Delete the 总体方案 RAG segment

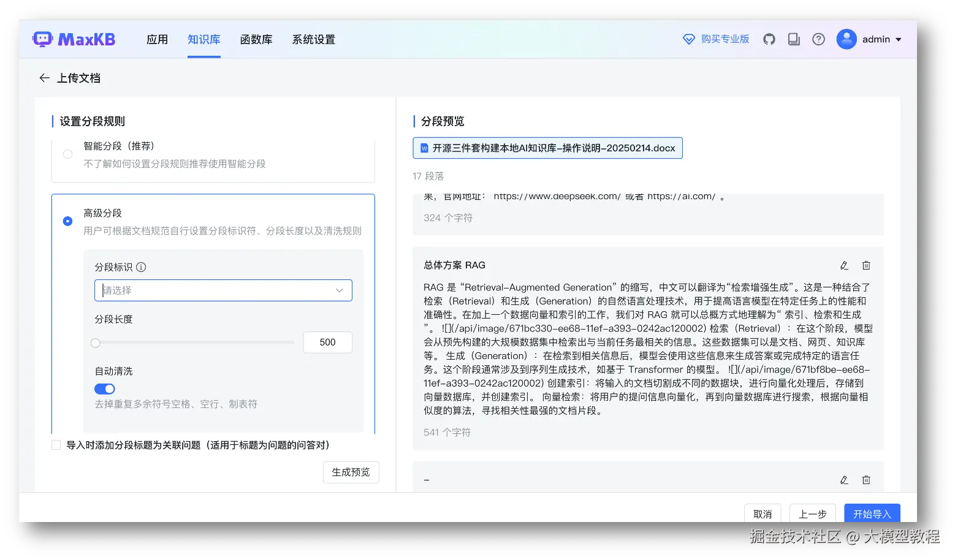pyautogui.click(x=866, y=265)
